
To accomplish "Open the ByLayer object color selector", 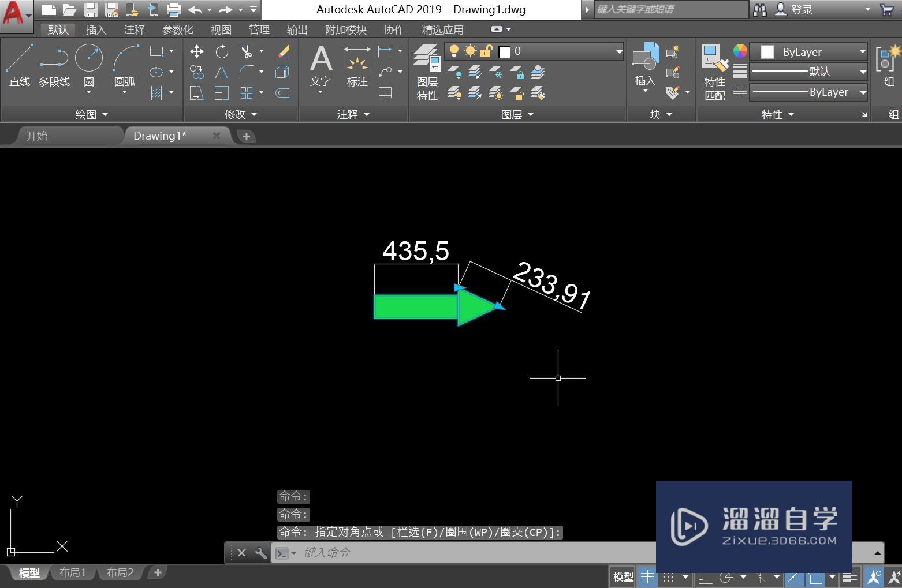I will (808, 52).
